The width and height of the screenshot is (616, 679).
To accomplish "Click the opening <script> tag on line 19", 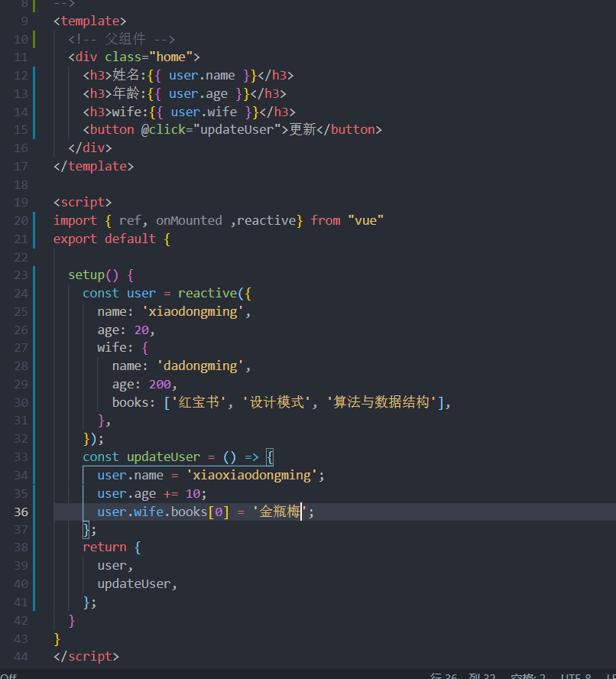I will point(83,202).
